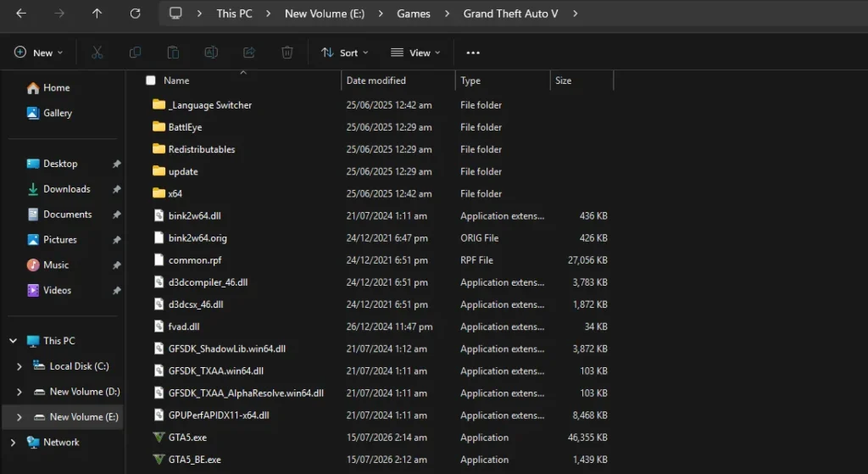Screen dimensions: 868x474
Task: Sort by the Name column header
Action: click(x=176, y=81)
